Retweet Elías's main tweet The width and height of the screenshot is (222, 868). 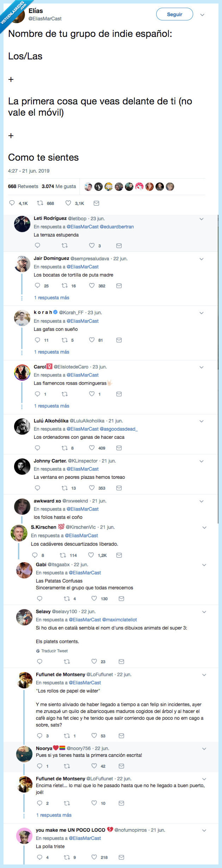click(x=40, y=203)
